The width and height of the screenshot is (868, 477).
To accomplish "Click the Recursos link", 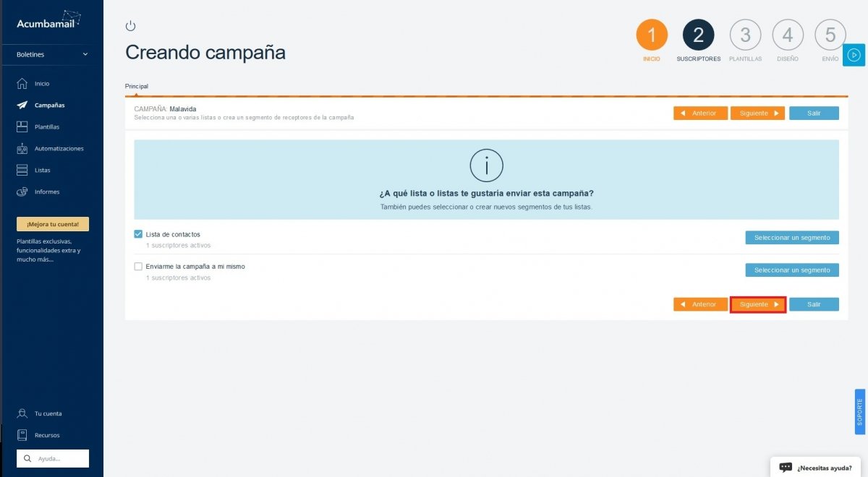I will 47,435.
